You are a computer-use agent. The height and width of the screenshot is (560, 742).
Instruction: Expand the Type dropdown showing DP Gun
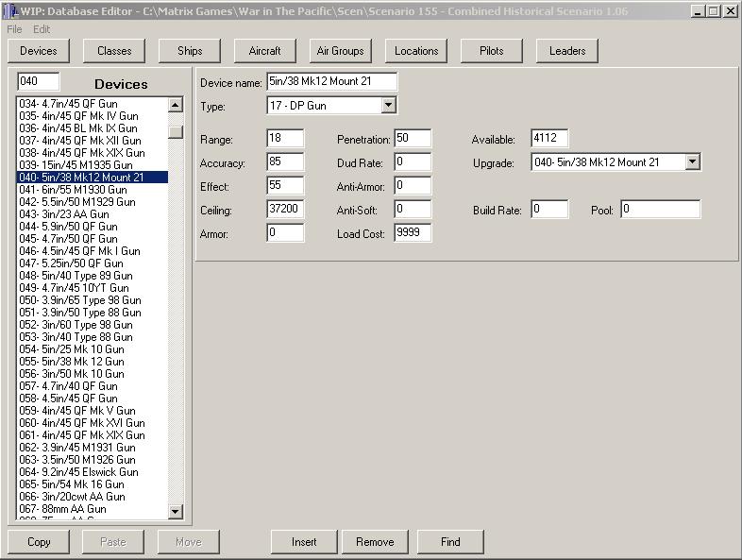point(389,106)
